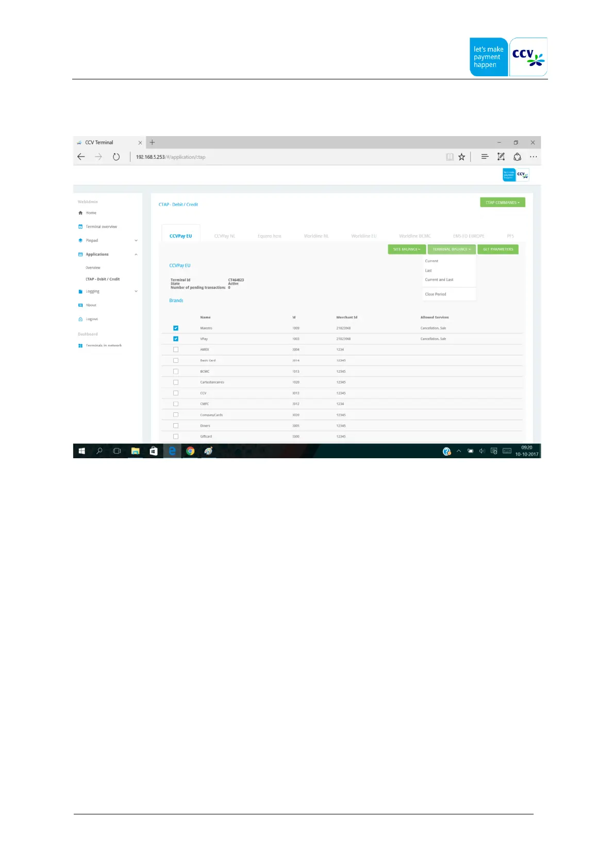Switch to the Worldline NL tab
This screenshot has width=614, height=868.
(317, 236)
